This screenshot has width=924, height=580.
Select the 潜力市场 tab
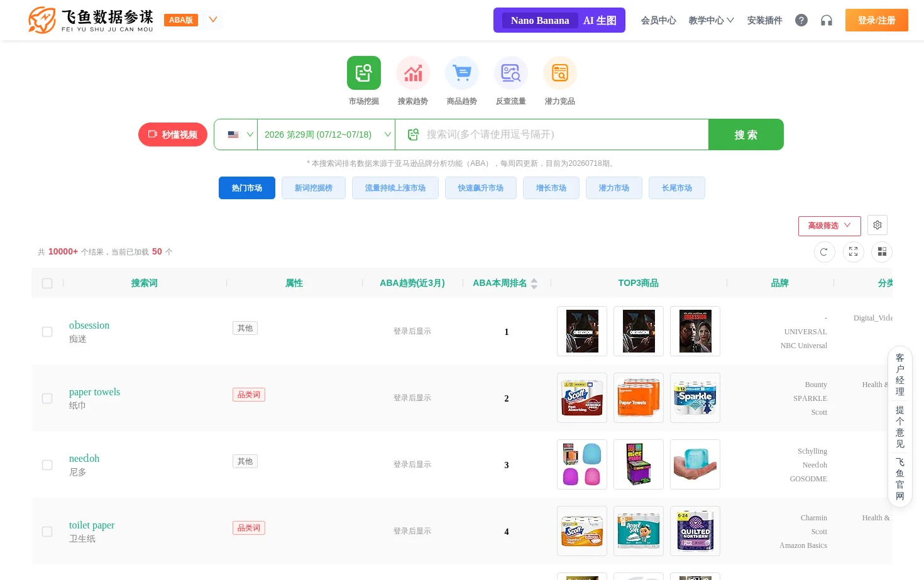[x=614, y=188]
